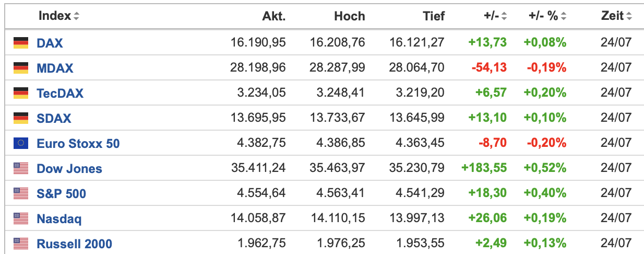Viewport: 644px width, 254px height.
Task: Click the US flag beside Nasdaq
Action: click(21, 218)
